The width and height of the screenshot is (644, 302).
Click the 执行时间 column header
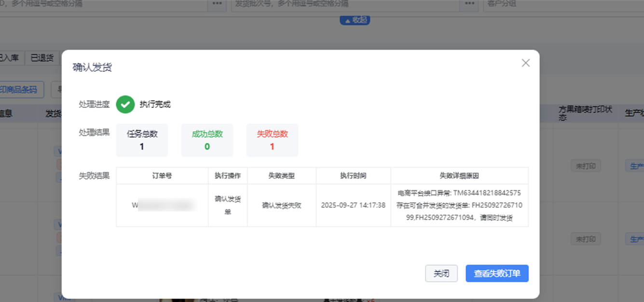point(353,176)
